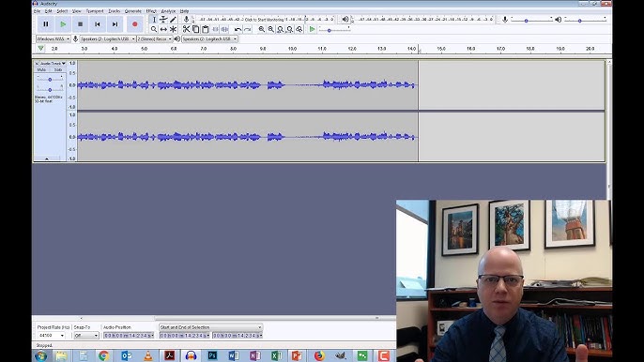Open VLC media player from taskbar
The height and width of the screenshot is (362, 644).
(x=148, y=355)
